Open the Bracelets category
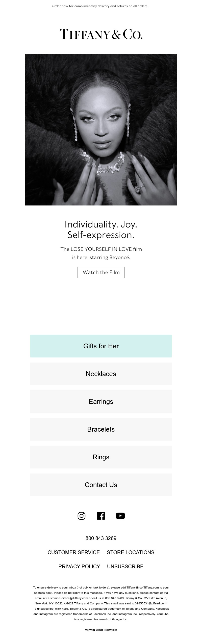 coord(101,429)
